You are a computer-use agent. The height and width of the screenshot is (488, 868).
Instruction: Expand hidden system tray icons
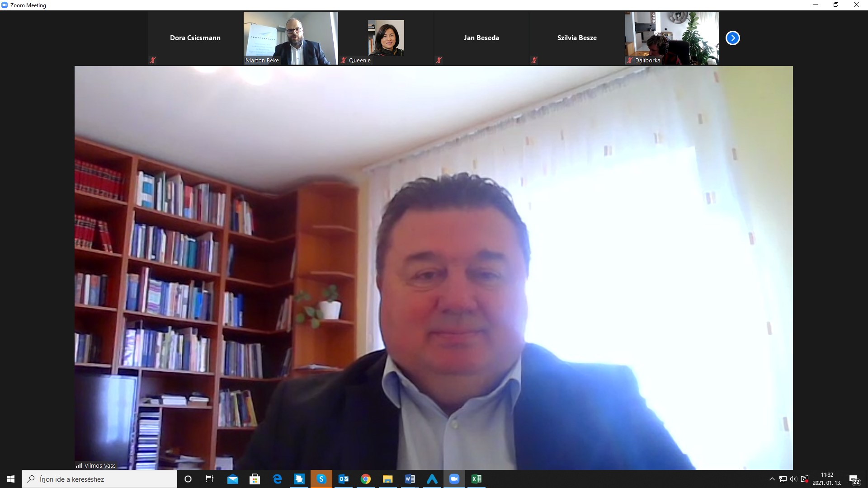pyautogui.click(x=772, y=479)
